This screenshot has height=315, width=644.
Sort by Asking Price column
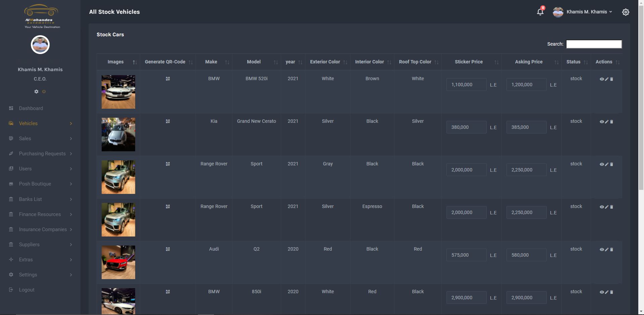tap(532, 62)
